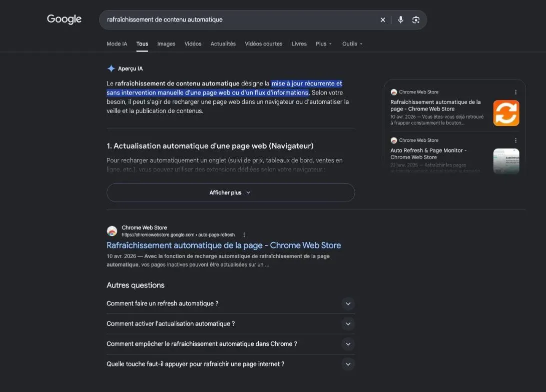The width and height of the screenshot is (546, 392).
Task: Open result Rafraîchissement automatique de la page - Chrome Web Store
Action: [x=224, y=245]
